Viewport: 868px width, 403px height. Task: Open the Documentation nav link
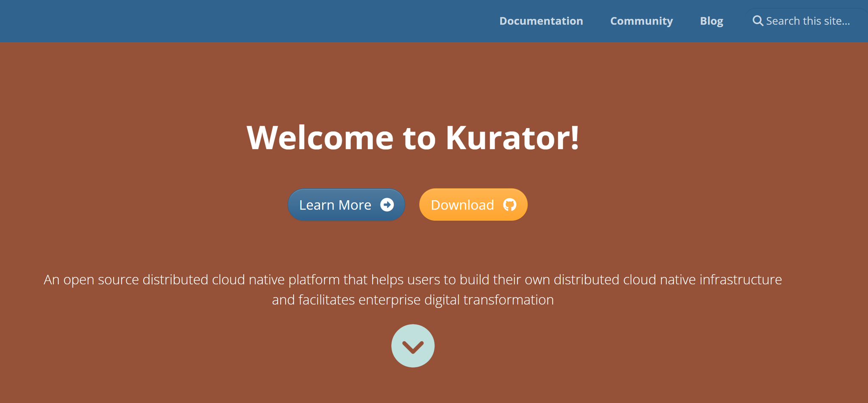541,21
